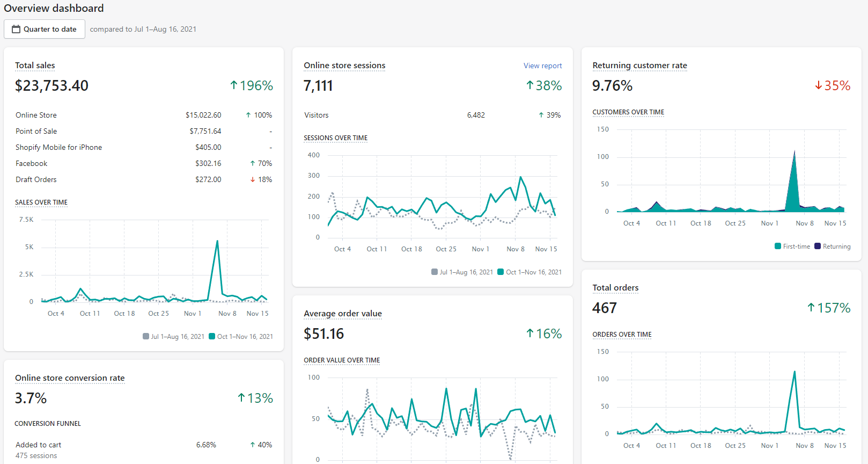Click the green up arrow beside 13%
Screen dimensions: 868x464
241,398
